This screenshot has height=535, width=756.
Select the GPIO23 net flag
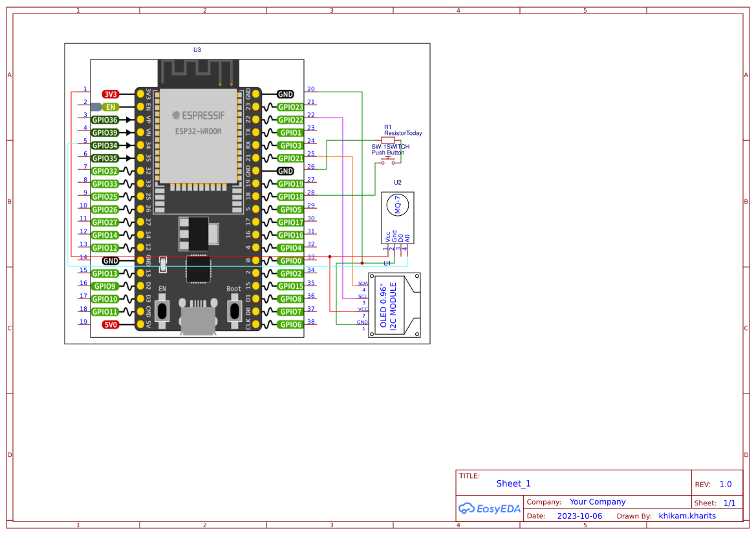tap(292, 107)
